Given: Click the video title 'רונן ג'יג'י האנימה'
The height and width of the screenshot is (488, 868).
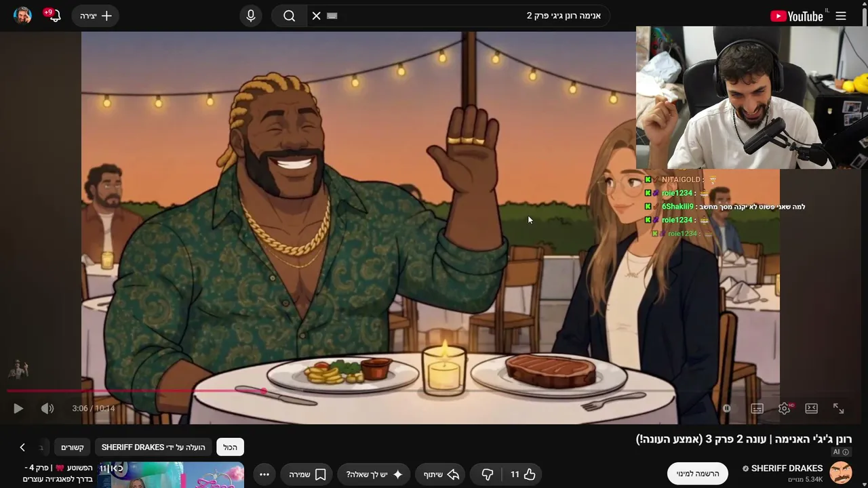Looking at the screenshot, I should point(744,439).
